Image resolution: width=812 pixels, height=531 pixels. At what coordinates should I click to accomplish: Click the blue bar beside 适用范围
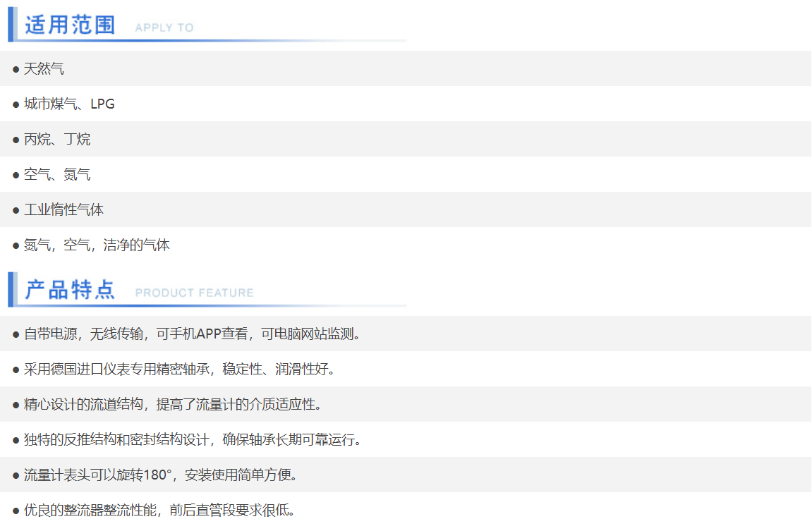(11, 24)
